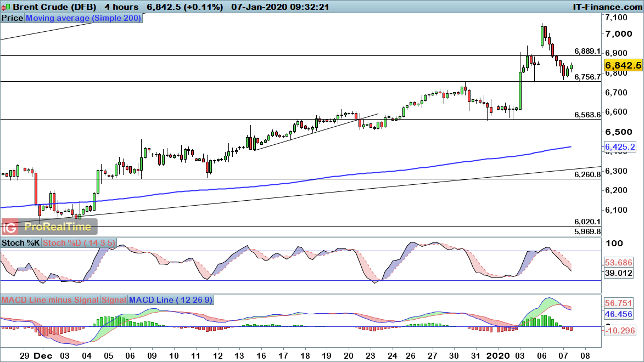This screenshot has height=362, width=644.
Task: Click the 13 date axis label
Action: click(x=239, y=356)
